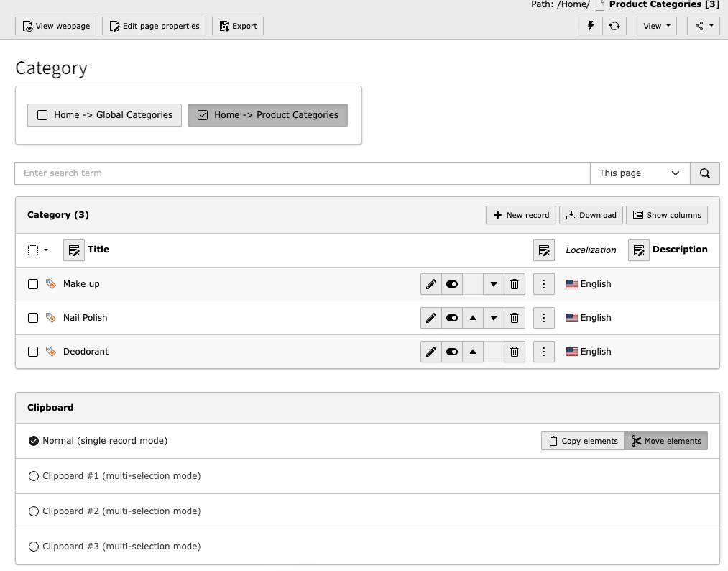Edit the Make up record with pencil icon
728x571 pixels.
coord(431,284)
